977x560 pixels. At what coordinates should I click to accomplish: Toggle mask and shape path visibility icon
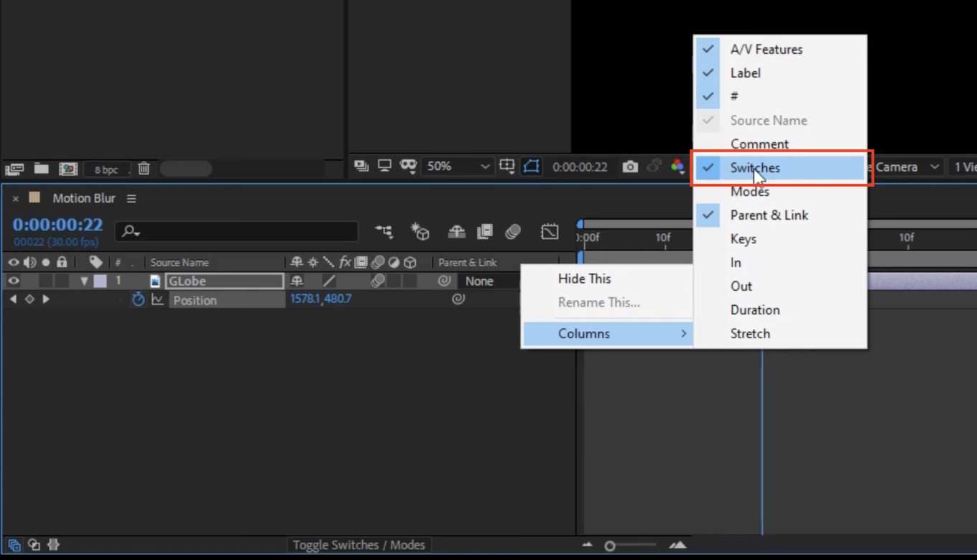tap(531, 167)
